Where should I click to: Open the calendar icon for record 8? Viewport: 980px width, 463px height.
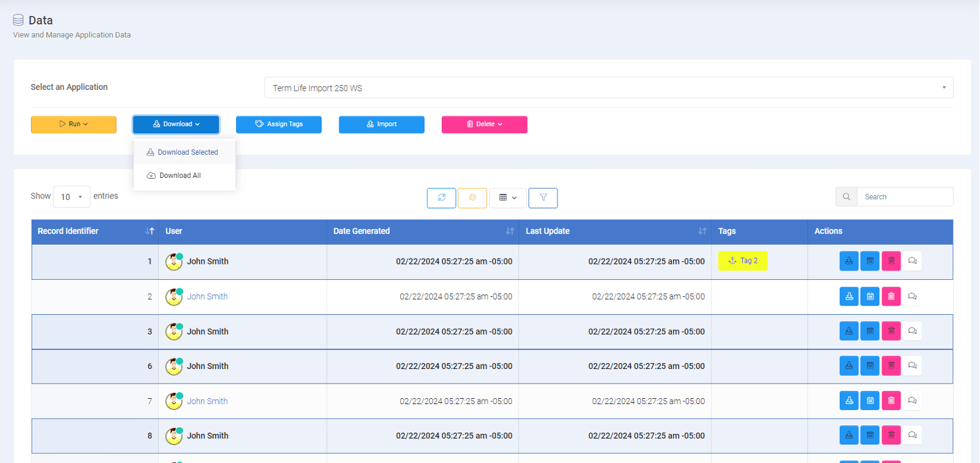pyautogui.click(x=870, y=435)
